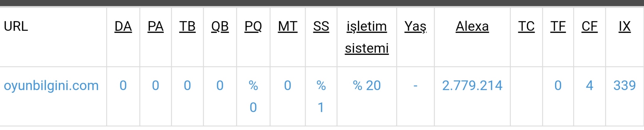The width and height of the screenshot is (644, 130).
Task: Sort by CF column header
Action: coord(589,26)
